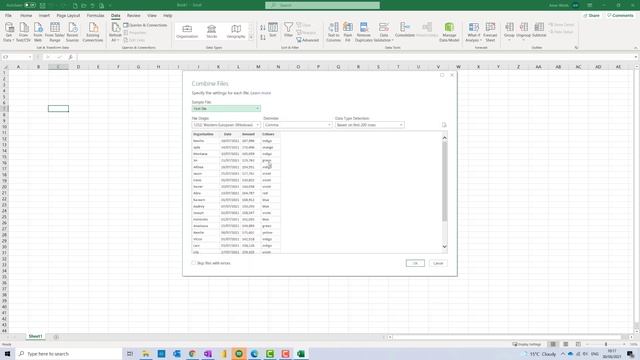Open Recent Sources
This screenshot has height=360, width=640.
(72, 32)
